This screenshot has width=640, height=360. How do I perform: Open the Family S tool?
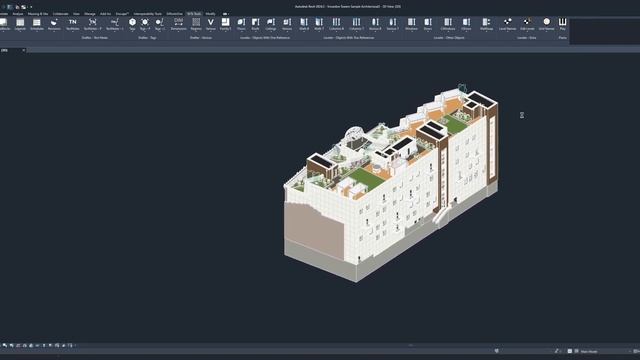click(225, 24)
